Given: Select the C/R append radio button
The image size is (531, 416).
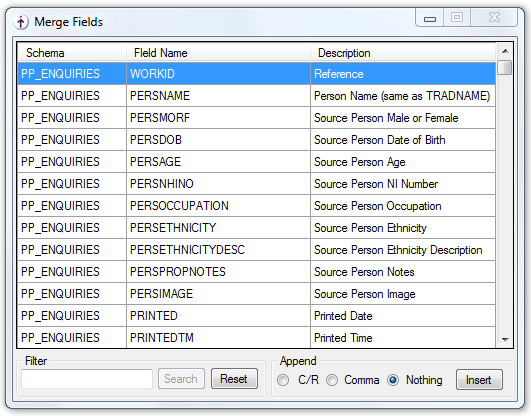Looking at the screenshot, I should click(x=283, y=380).
